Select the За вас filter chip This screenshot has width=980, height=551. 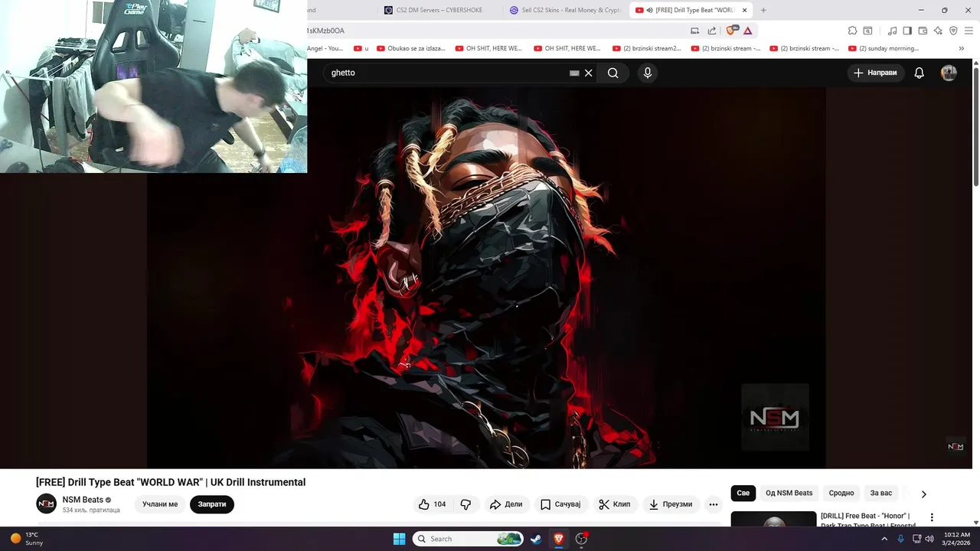point(881,494)
